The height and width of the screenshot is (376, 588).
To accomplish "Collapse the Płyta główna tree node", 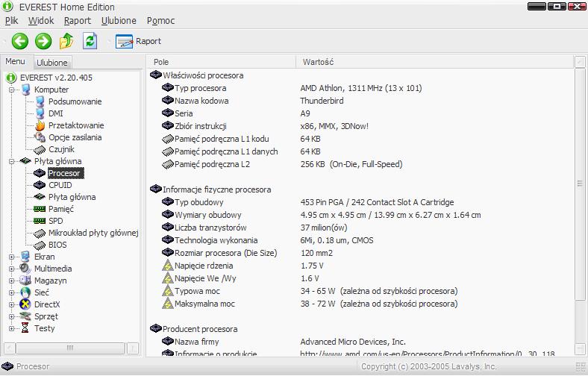I will (x=13, y=161).
